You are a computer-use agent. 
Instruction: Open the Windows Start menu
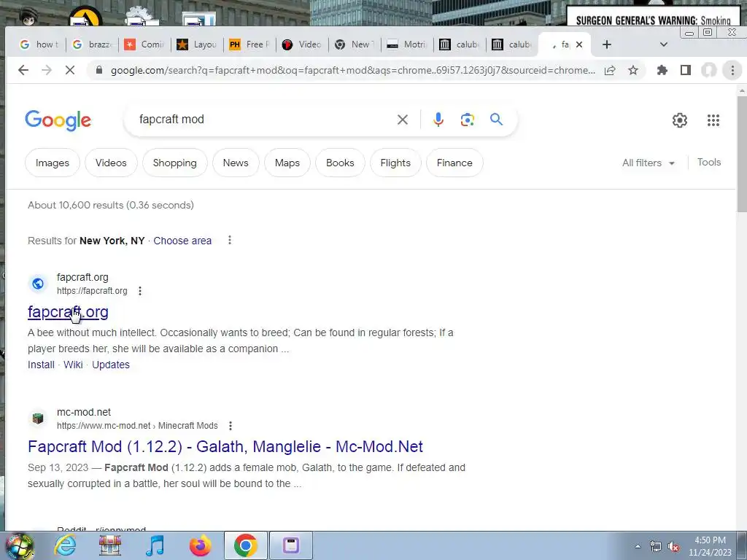tap(19, 545)
